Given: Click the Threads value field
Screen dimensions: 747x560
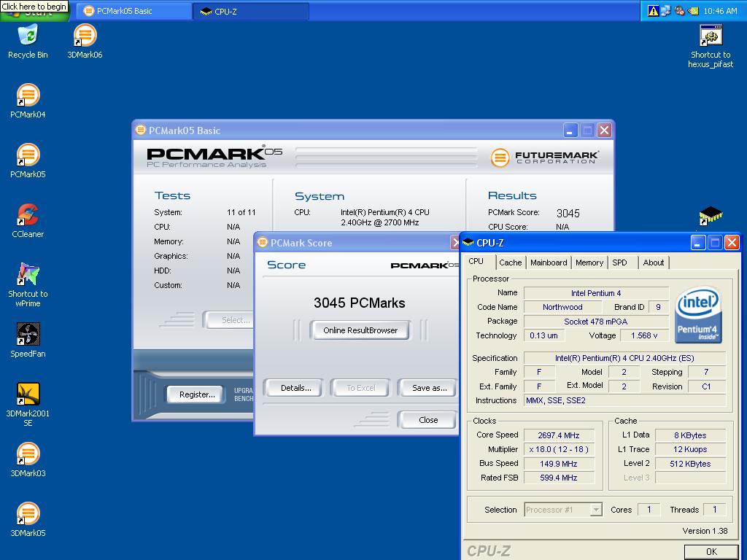Looking at the screenshot, I should [x=714, y=510].
